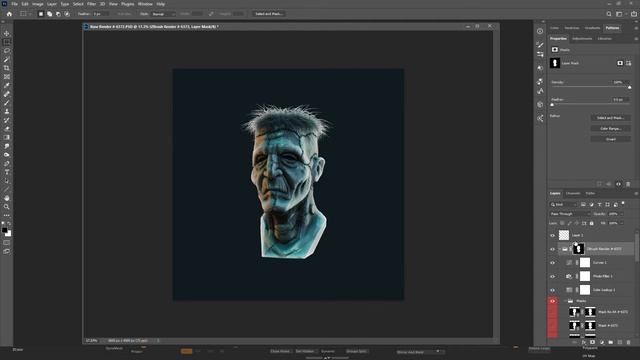This screenshot has width=640, height=360.
Task: Go to the Home screen icon
Action: (9, 14)
